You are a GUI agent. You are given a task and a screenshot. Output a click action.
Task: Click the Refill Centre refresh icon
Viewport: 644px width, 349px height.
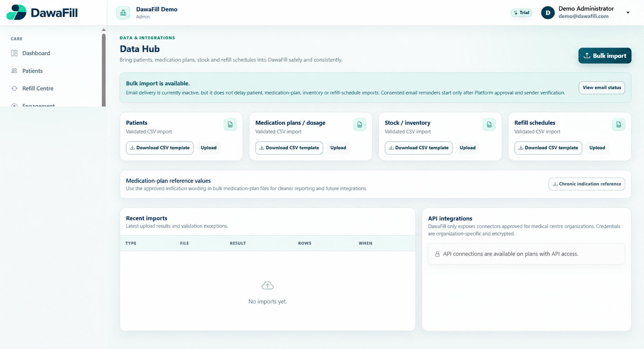click(14, 88)
